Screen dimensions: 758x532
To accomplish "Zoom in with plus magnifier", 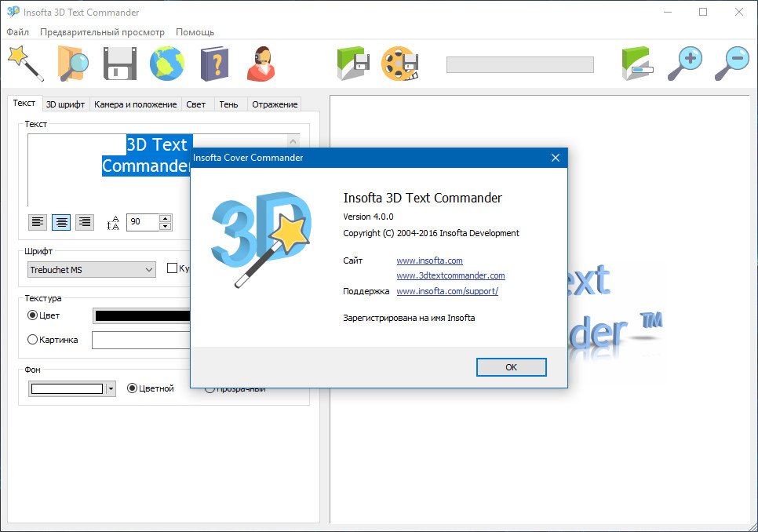I will [684, 64].
